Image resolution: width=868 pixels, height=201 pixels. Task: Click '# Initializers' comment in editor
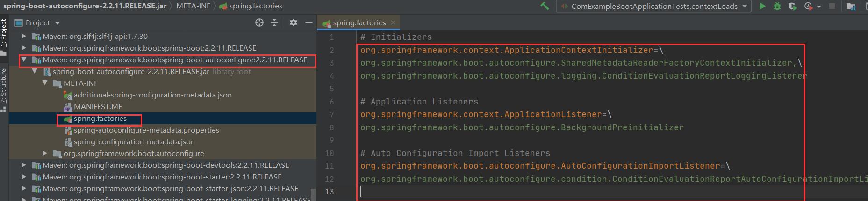[x=396, y=37]
